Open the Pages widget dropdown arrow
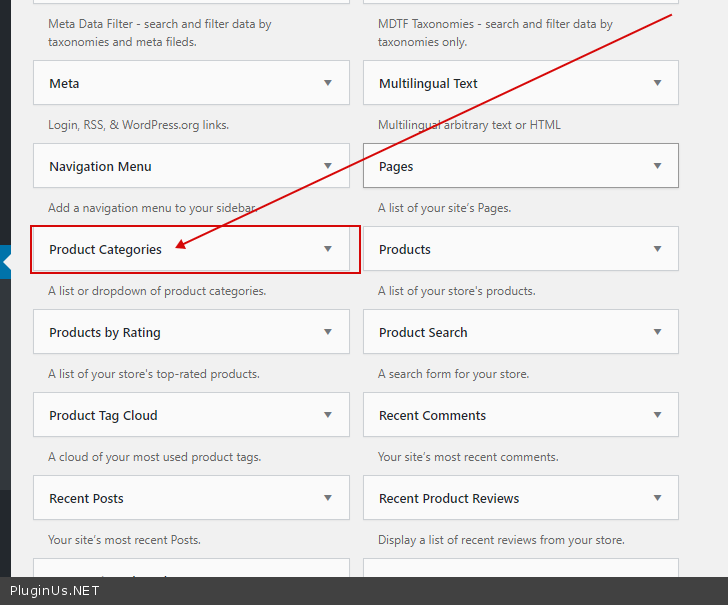 (657, 166)
